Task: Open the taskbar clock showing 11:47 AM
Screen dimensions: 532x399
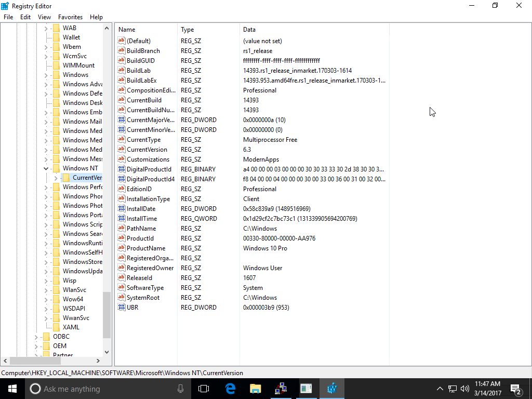Action: (487, 389)
